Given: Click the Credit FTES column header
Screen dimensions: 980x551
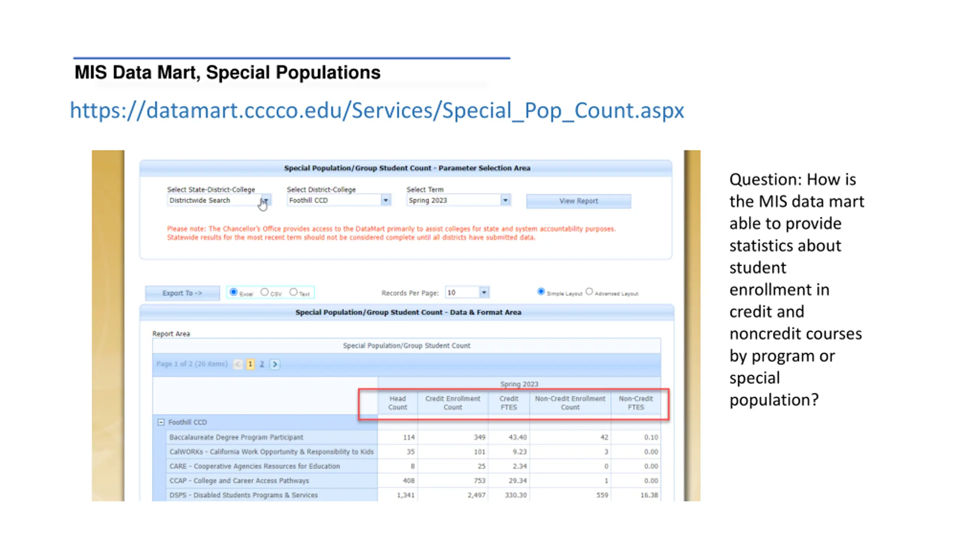Looking at the screenshot, I should pos(509,403).
